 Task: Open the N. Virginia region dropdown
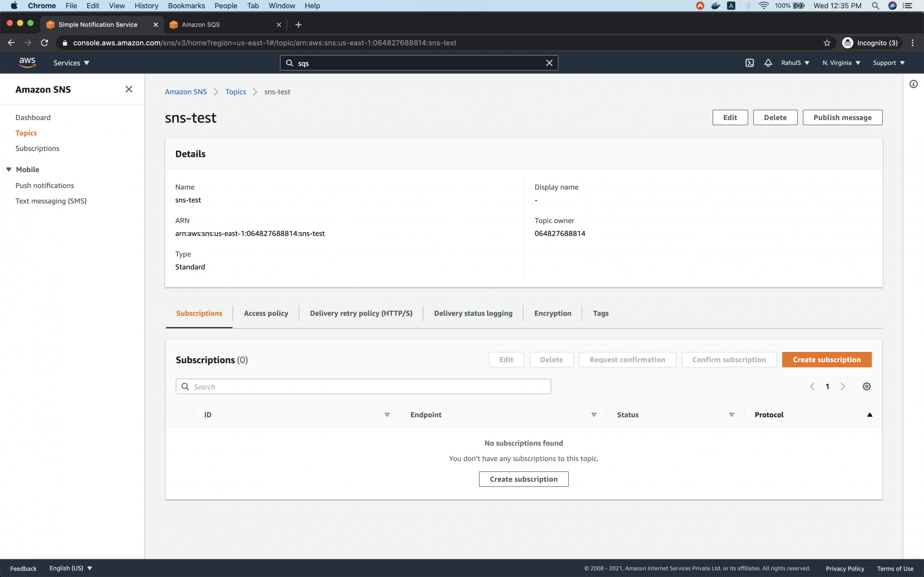(840, 62)
